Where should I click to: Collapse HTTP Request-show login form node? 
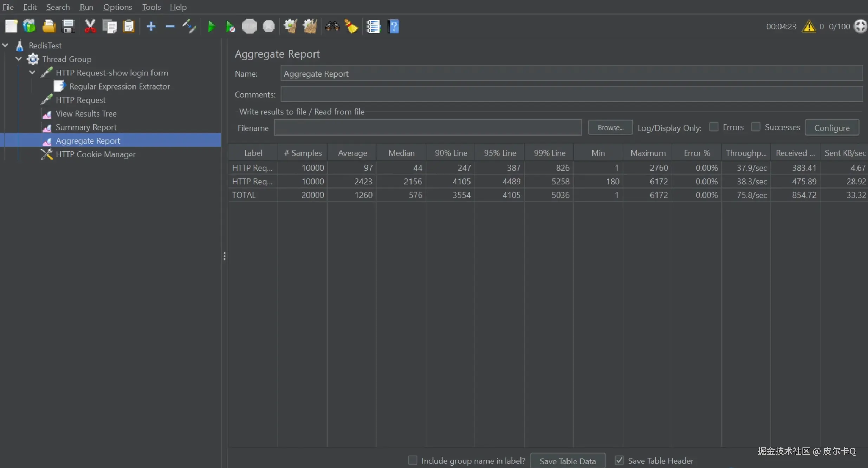click(x=32, y=73)
